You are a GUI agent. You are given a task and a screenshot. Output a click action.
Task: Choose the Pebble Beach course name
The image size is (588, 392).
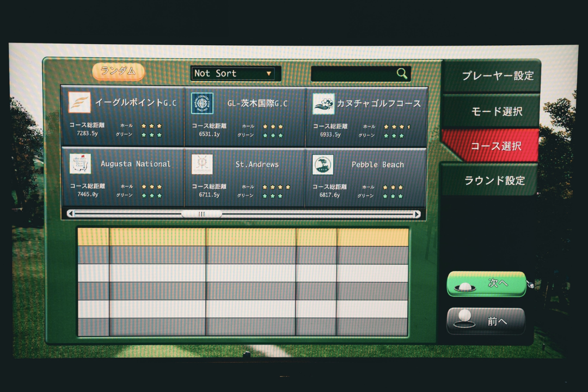click(x=378, y=164)
